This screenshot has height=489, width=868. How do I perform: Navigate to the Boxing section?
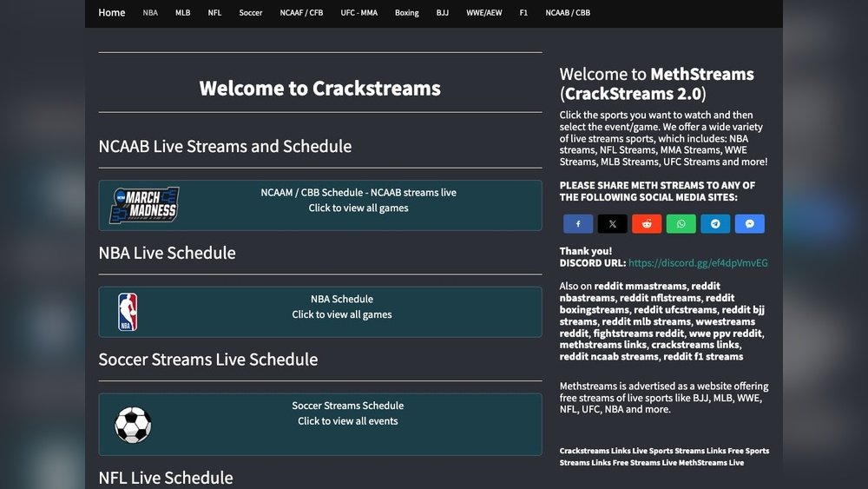click(x=406, y=13)
